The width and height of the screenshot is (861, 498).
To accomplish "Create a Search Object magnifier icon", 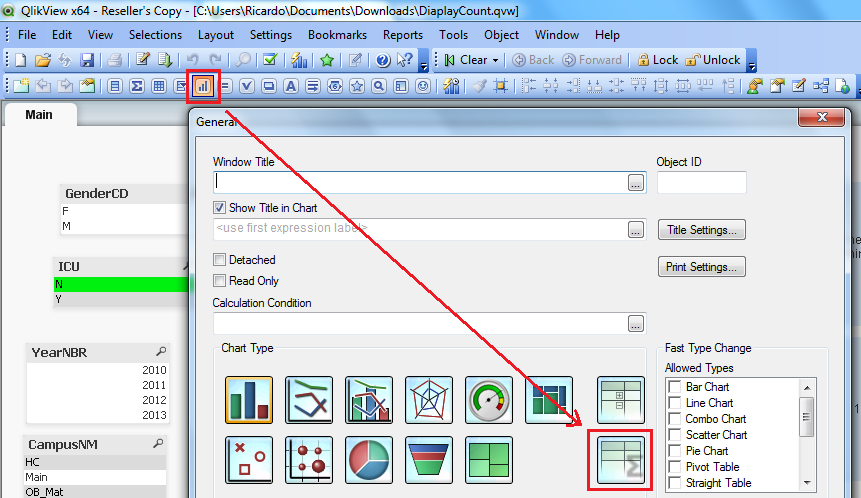I will 379,86.
